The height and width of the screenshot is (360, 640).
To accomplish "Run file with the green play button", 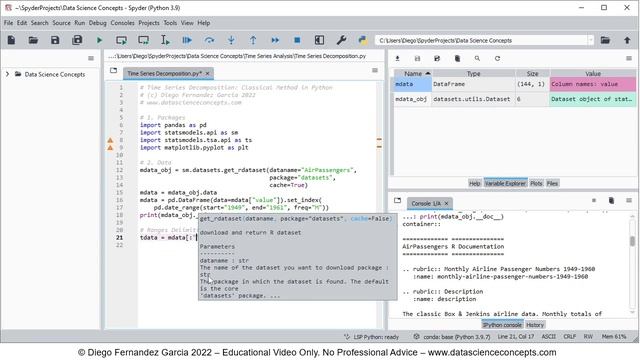I will [x=99, y=40].
